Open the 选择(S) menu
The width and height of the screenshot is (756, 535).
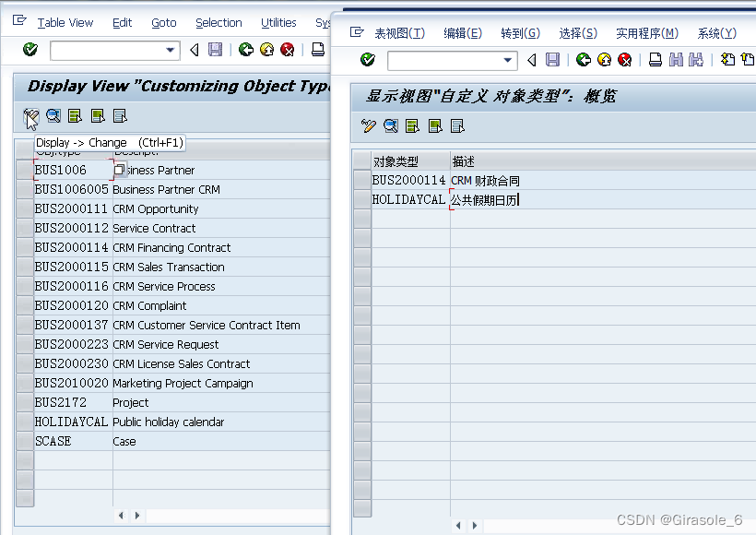pyautogui.click(x=578, y=33)
